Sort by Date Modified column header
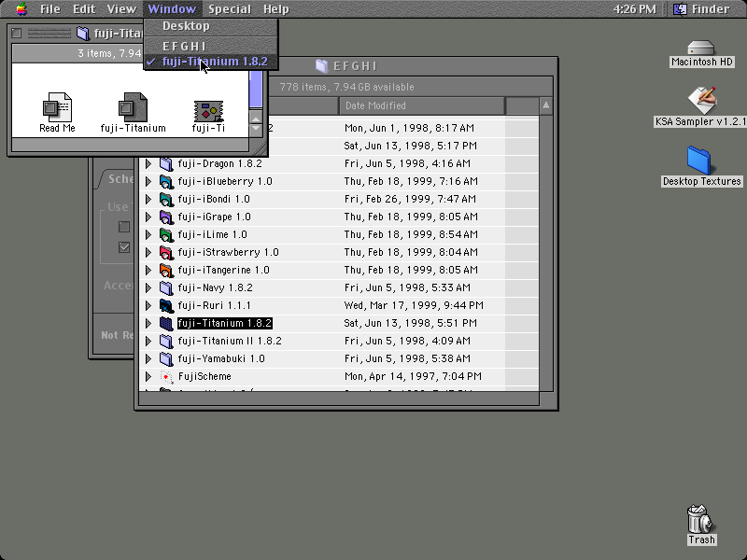 [x=422, y=105]
